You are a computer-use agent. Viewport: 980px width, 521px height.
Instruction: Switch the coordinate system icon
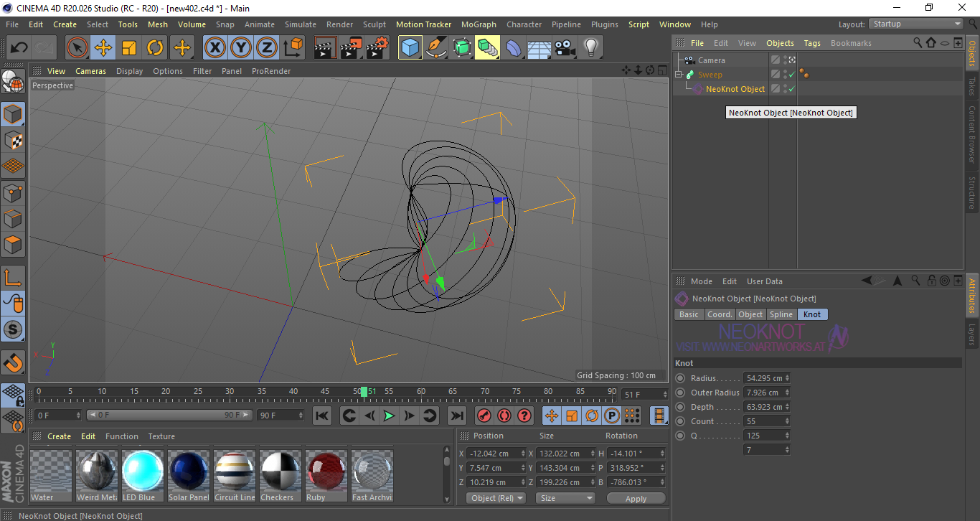coord(293,48)
